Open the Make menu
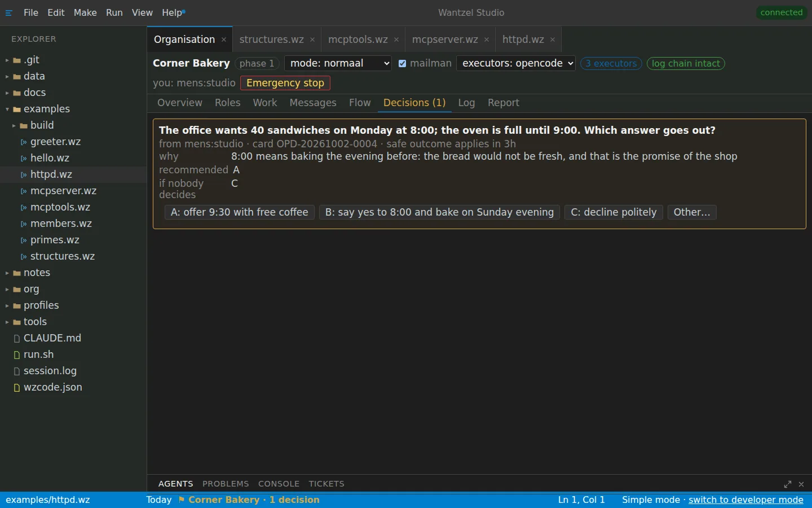812x508 pixels. click(85, 12)
